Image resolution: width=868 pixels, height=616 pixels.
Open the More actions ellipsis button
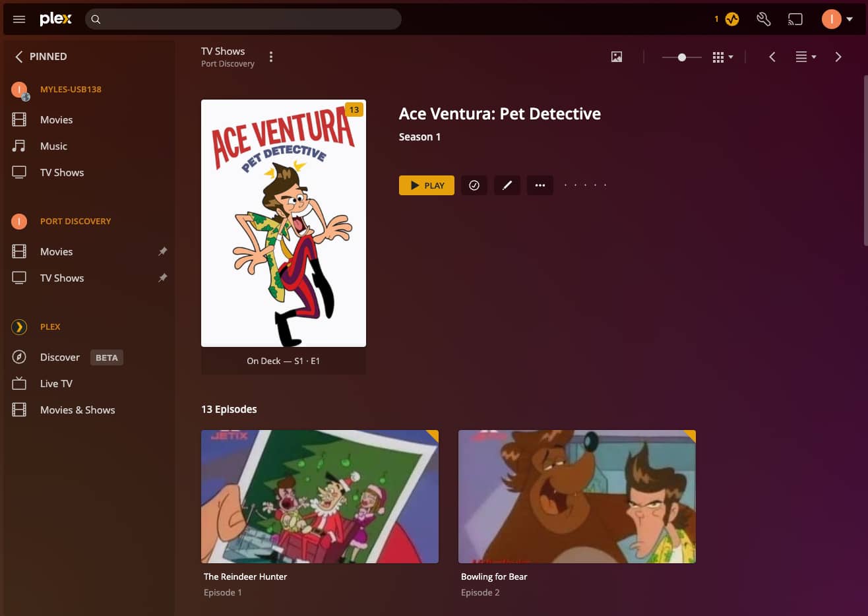pos(540,185)
